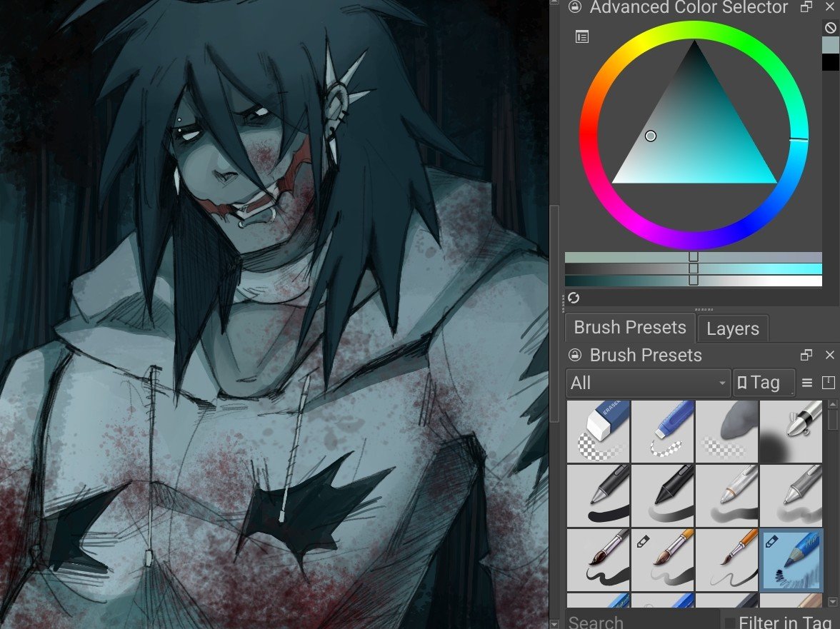The height and width of the screenshot is (629, 840).
Task: Select the airbrush brush preset
Action: point(791,431)
